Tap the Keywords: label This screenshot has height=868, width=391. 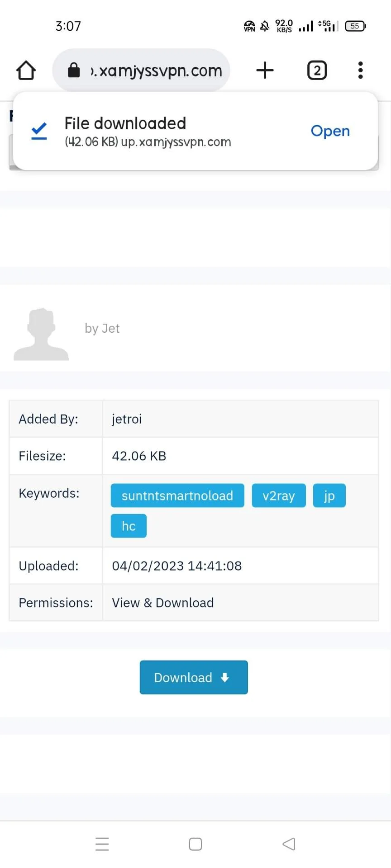coord(49,493)
